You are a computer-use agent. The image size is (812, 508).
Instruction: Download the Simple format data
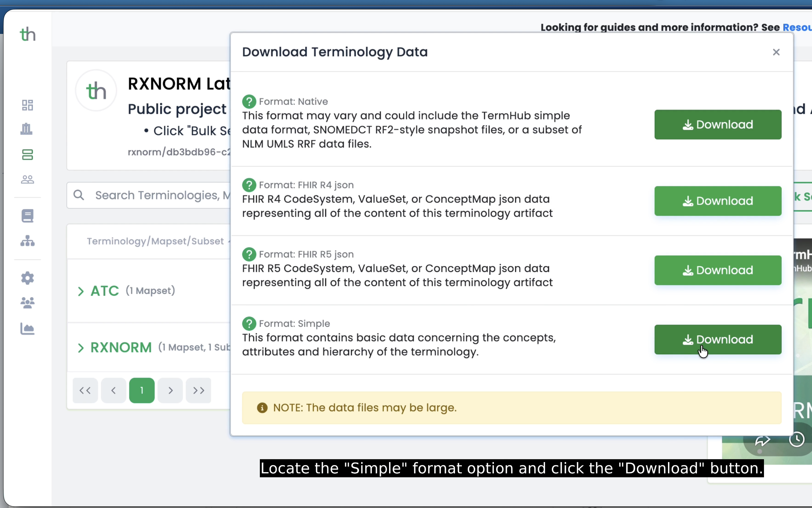pos(718,339)
